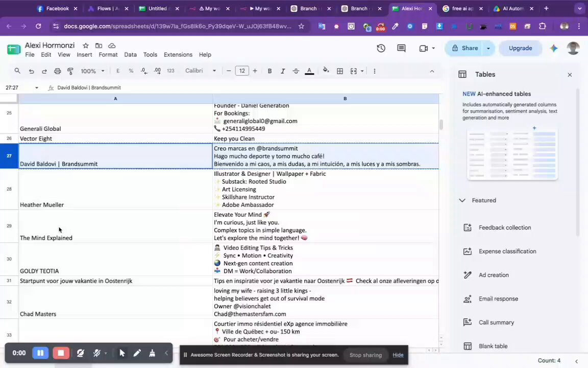Click the Stop sharing button
This screenshot has height=368, width=588.
365,355
